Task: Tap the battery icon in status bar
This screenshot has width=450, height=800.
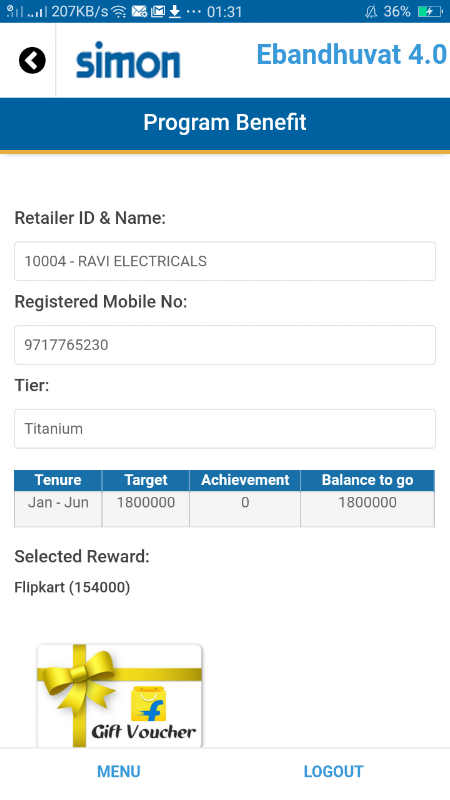Action: pyautogui.click(x=430, y=11)
